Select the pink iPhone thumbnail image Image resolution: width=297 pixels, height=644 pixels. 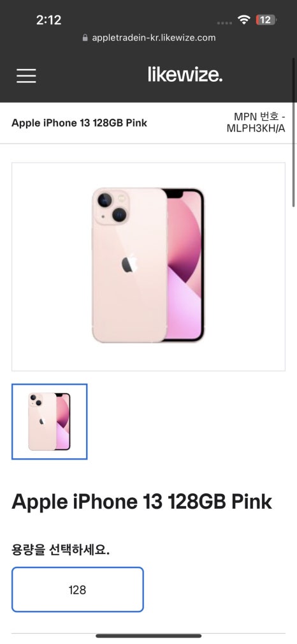[49, 421]
